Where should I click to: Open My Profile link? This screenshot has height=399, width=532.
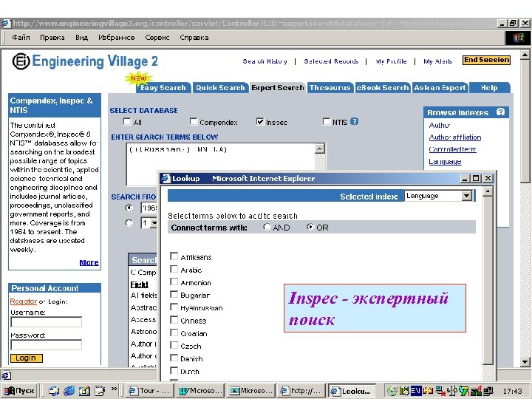pyautogui.click(x=391, y=61)
